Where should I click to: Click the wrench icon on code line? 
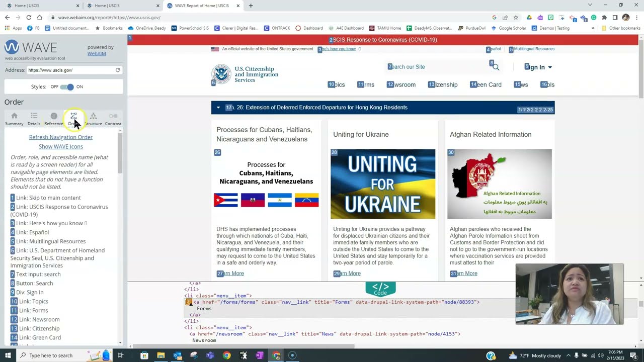[x=189, y=302]
